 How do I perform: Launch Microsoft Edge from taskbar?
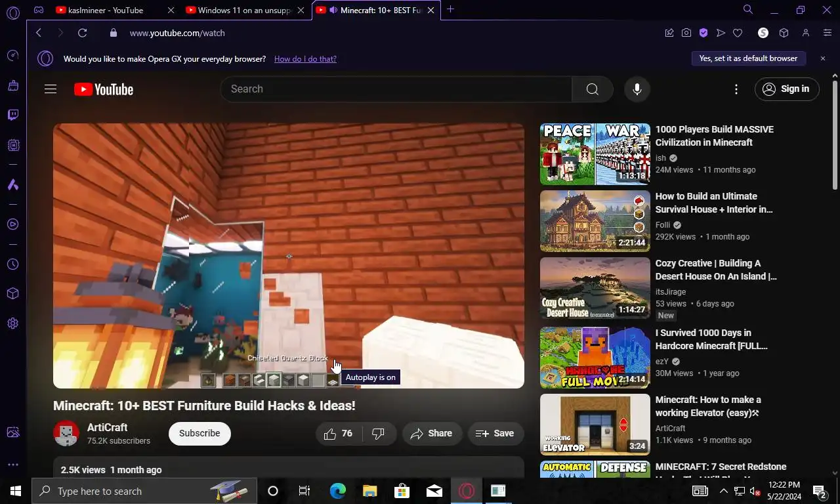coord(337,491)
